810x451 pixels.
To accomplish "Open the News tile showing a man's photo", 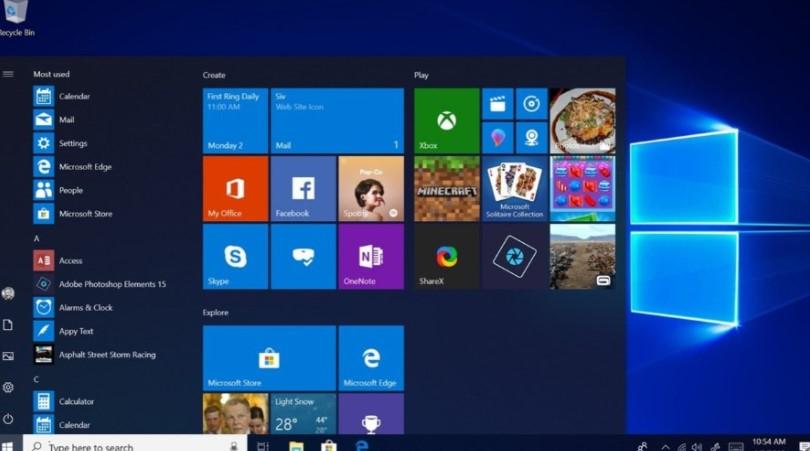I will click(235, 414).
